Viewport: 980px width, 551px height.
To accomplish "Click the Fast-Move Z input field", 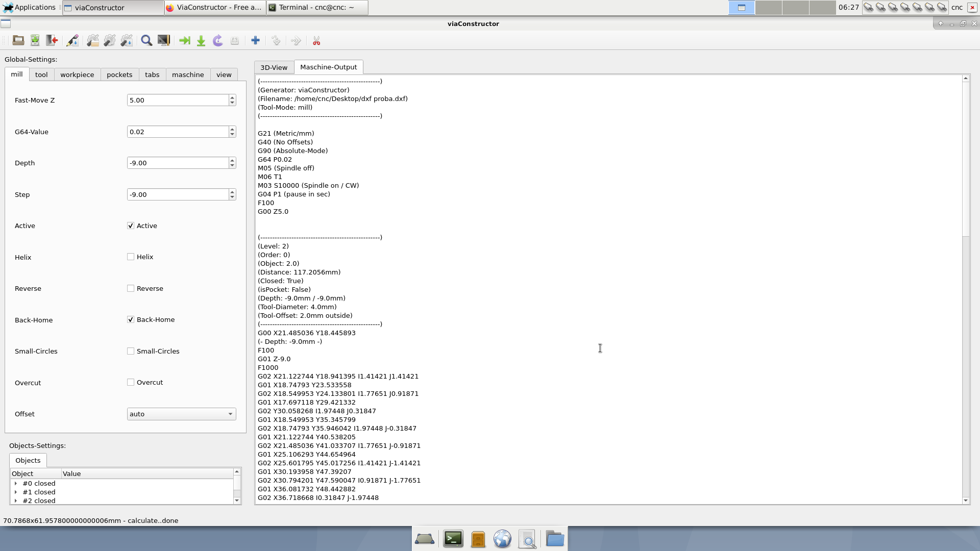I will click(x=178, y=100).
